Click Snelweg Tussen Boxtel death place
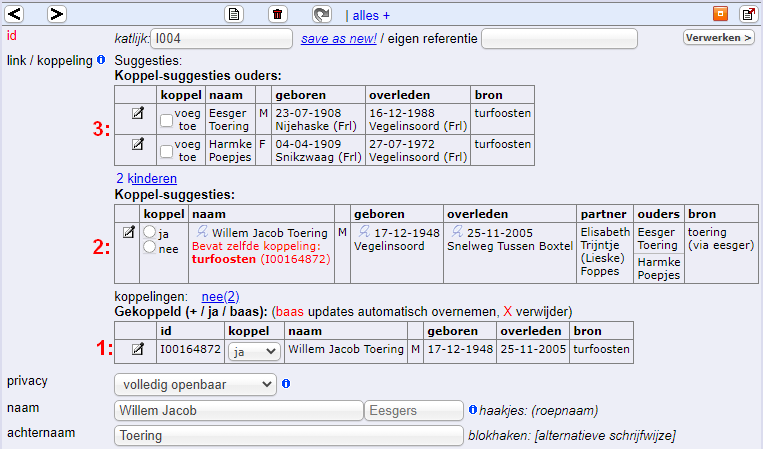 [510, 246]
